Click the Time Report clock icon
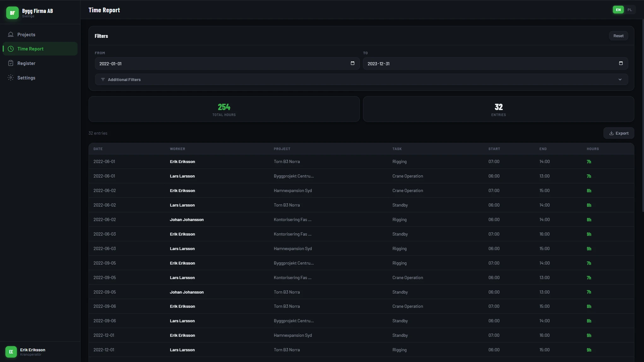This screenshot has height=362, width=644. click(11, 49)
